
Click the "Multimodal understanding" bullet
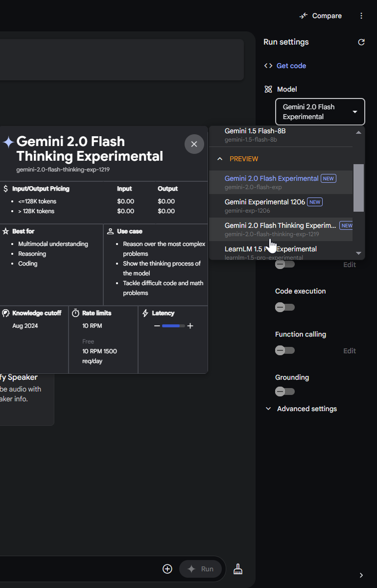53,244
